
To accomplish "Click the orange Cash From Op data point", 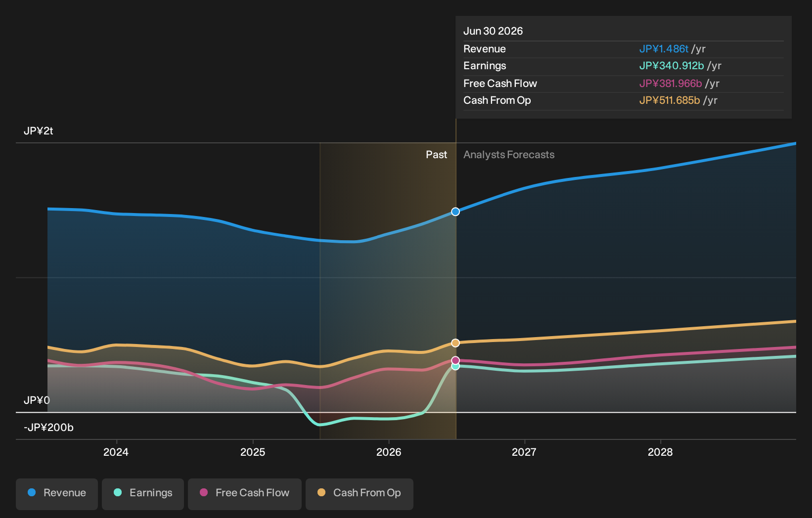I will click(455, 343).
